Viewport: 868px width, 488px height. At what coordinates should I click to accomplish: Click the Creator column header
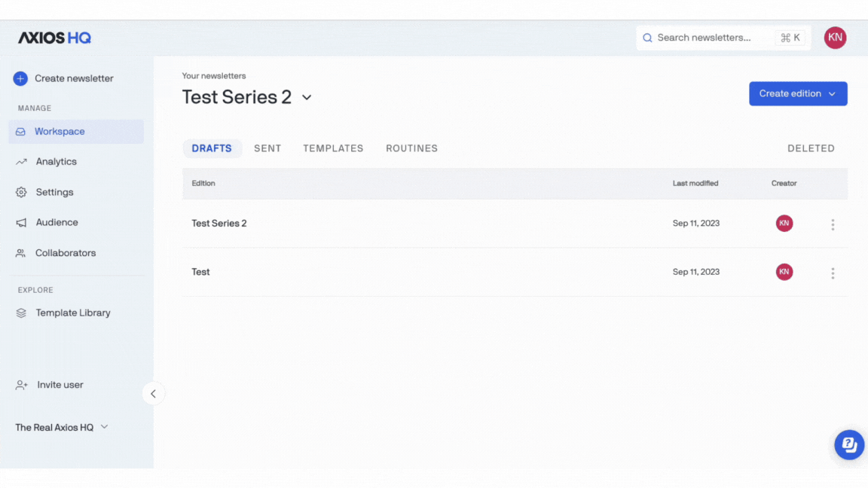click(784, 183)
